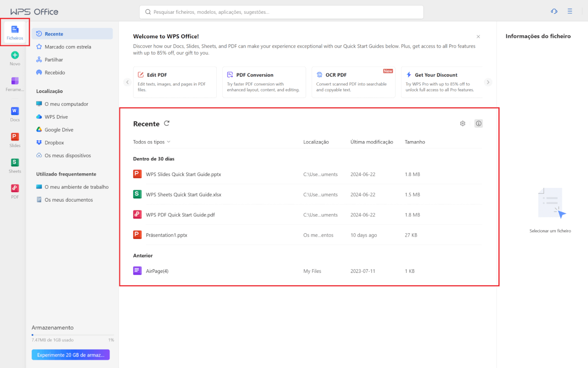Select Recente in the navigation list
Image resolution: width=588 pixels, height=368 pixels.
72,34
